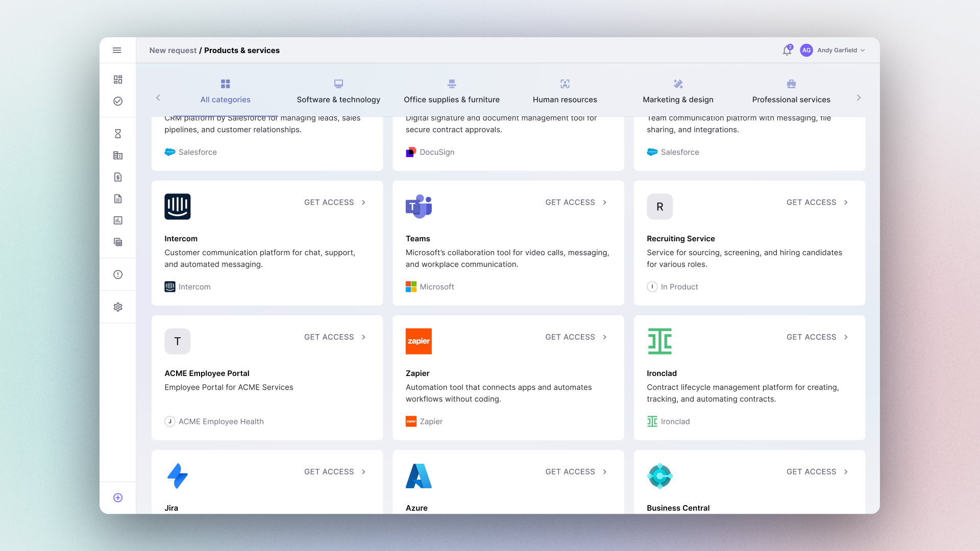Screen dimensions: 980x551
Task: Click the bar chart report icon
Action: (118, 220)
